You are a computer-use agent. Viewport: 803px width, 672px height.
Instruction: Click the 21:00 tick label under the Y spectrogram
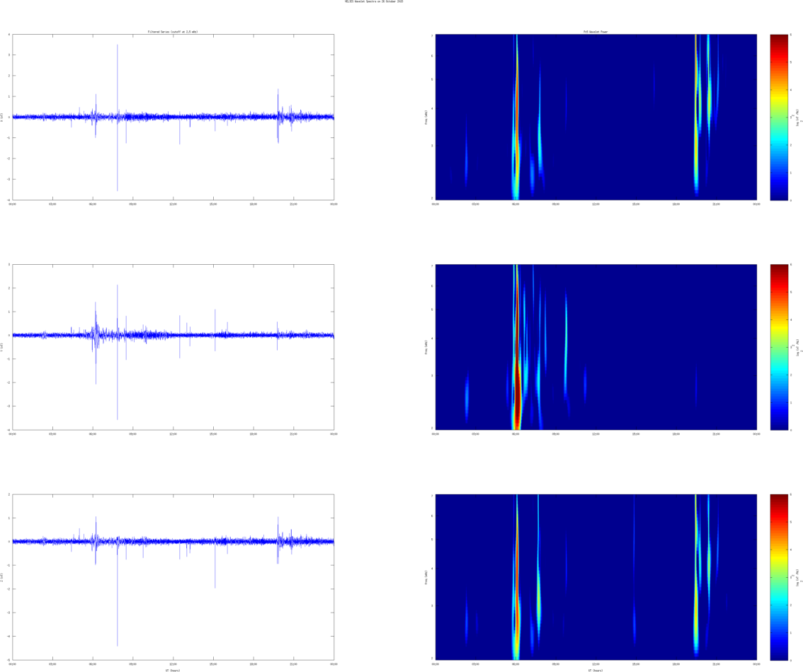click(717, 434)
